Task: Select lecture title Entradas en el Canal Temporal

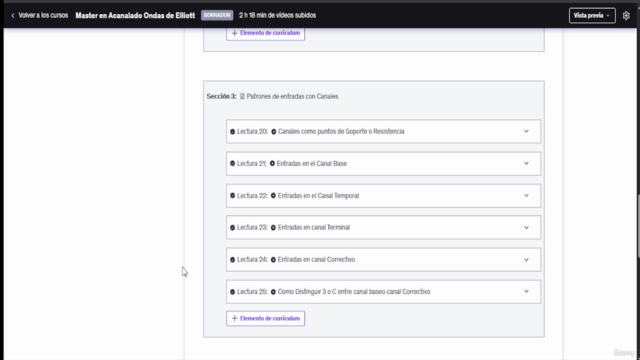Action: click(x=318, y=196)
